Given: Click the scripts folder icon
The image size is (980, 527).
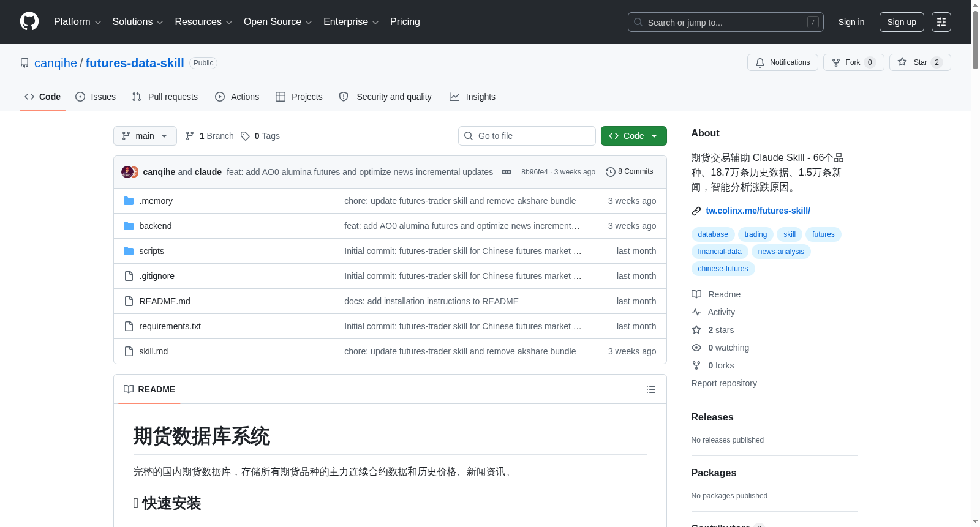Looking at the screenshot, I should (129, 251).
